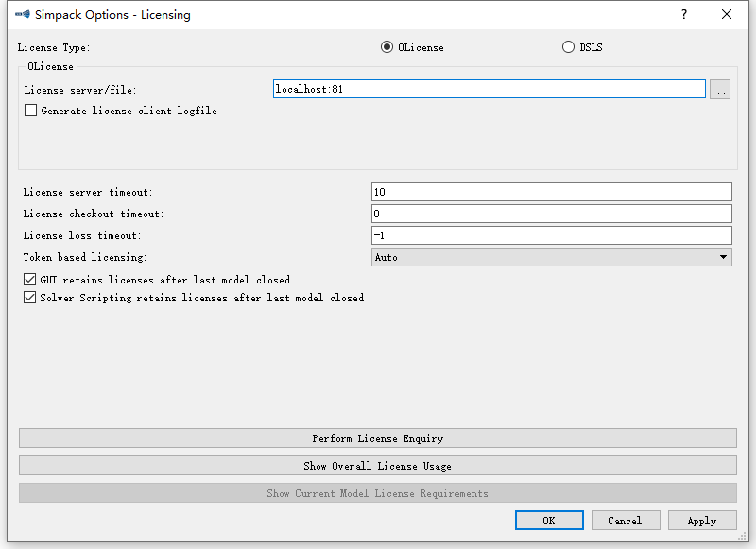Cancel the licensing dialog

[626, 521]
